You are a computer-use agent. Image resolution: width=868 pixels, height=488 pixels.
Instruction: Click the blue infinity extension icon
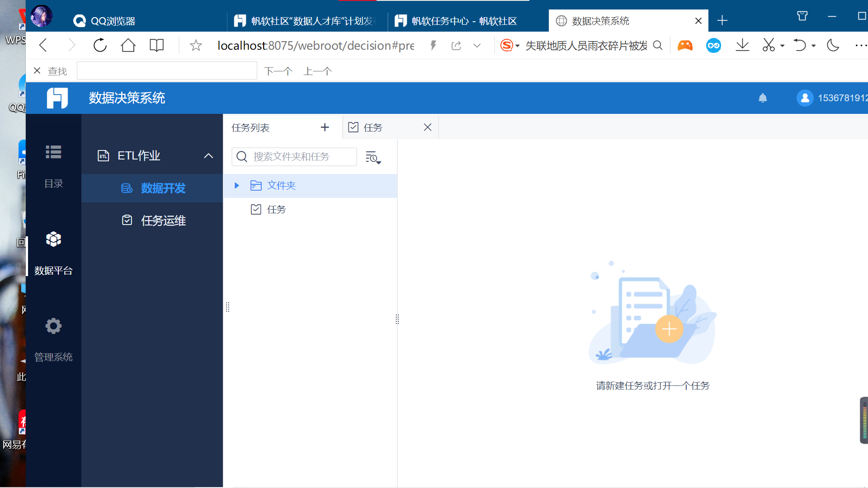(x=713, y=45)
